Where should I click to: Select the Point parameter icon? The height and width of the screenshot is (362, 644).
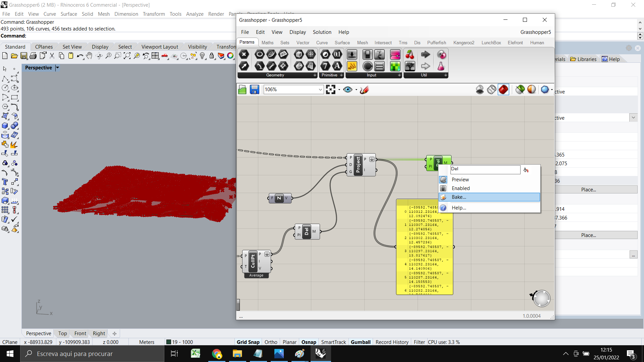pos(244,55)
